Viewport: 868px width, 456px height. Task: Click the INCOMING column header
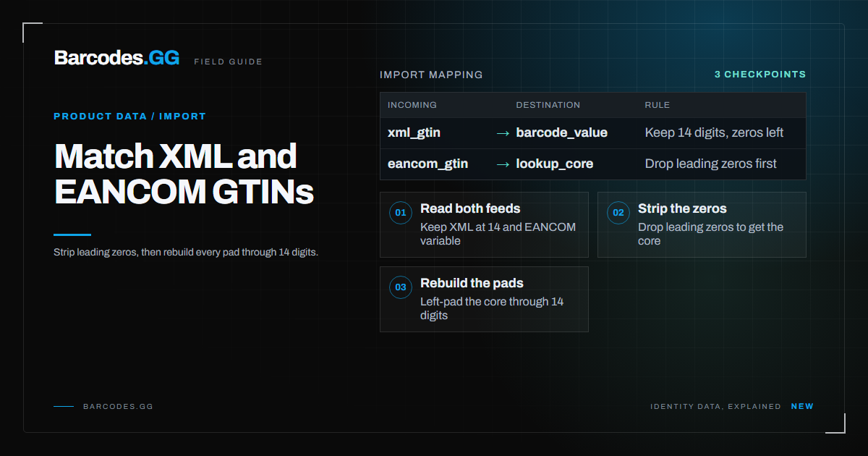[412, 105]
